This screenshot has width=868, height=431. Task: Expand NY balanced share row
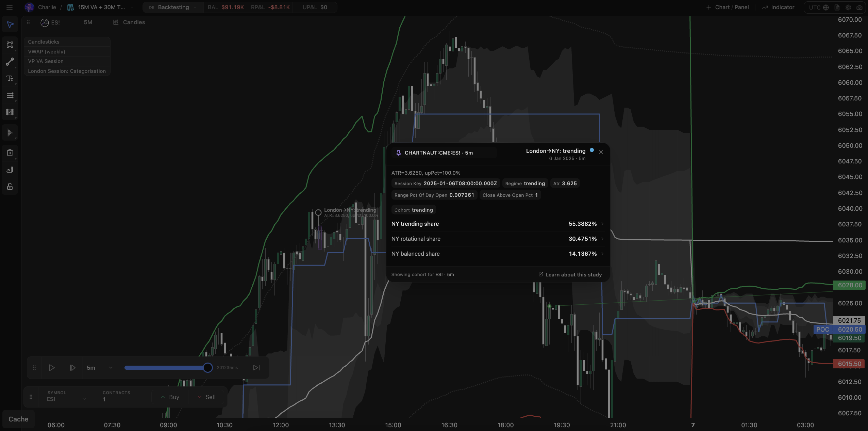coord(498,254)
